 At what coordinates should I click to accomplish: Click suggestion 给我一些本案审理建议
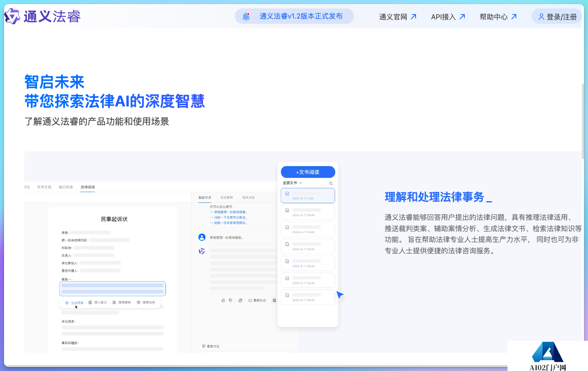pos(229,223)
